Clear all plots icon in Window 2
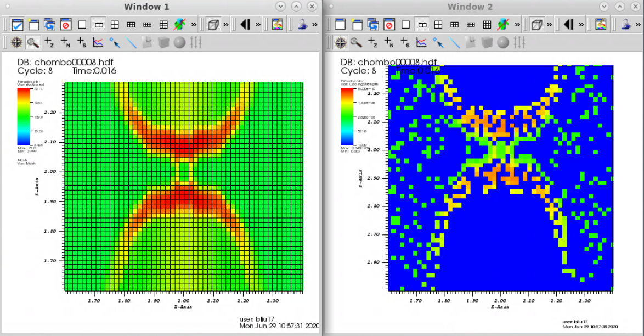644x336 pixels. click(x=503, y=25)
